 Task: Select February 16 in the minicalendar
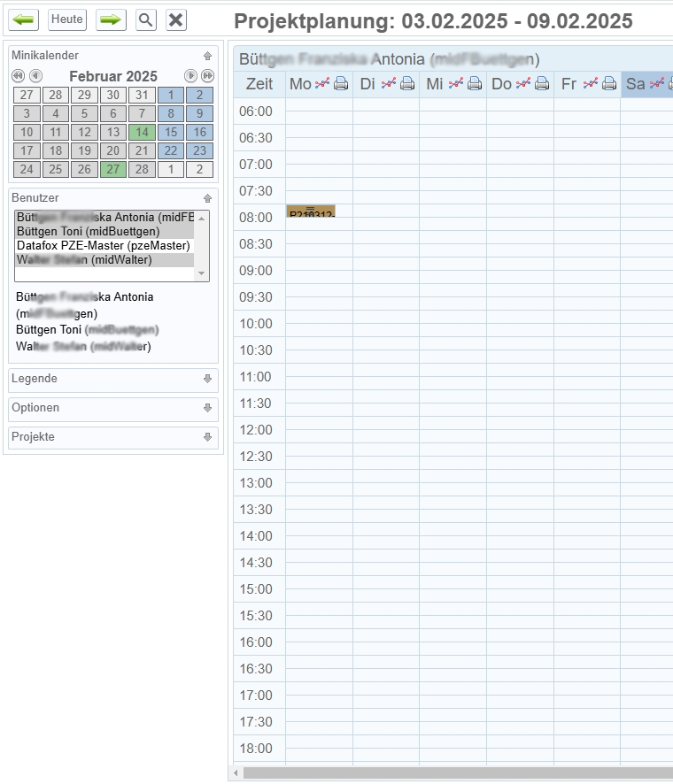(x=199, y=133)
